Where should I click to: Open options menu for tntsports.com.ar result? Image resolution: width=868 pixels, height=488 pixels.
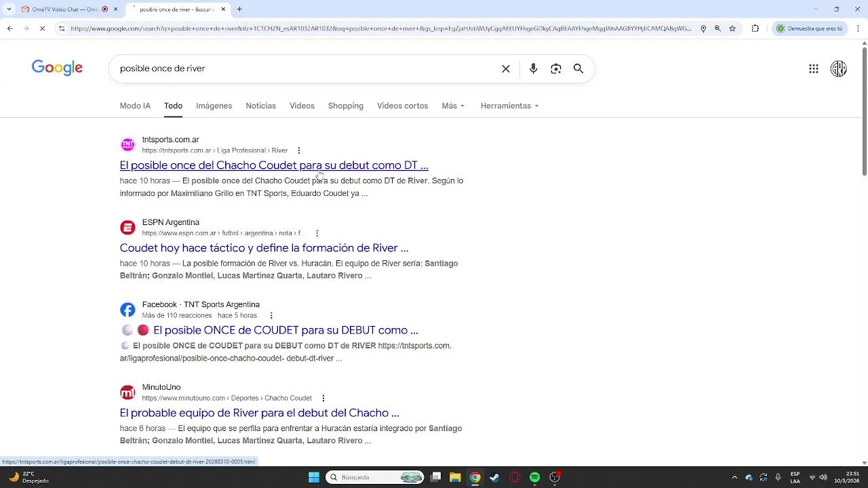click(x=299, y=150)
